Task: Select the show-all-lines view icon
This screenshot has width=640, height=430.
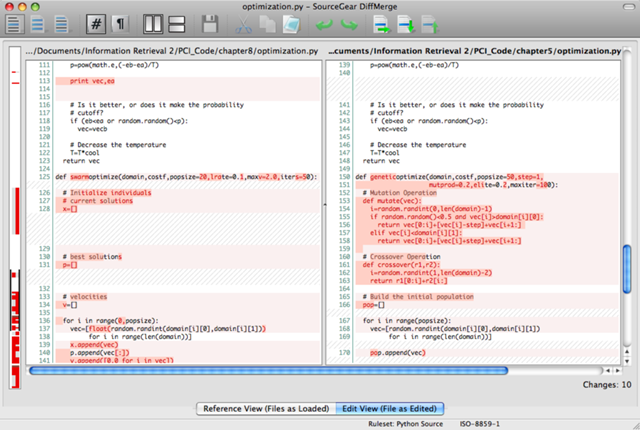Action: tap(15, 23)
